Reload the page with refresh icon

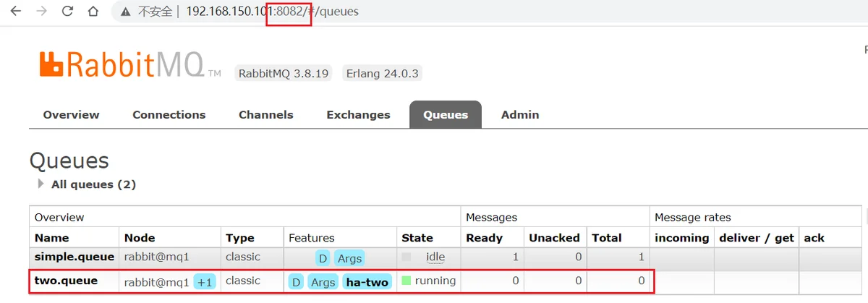[x=67, y=12]
